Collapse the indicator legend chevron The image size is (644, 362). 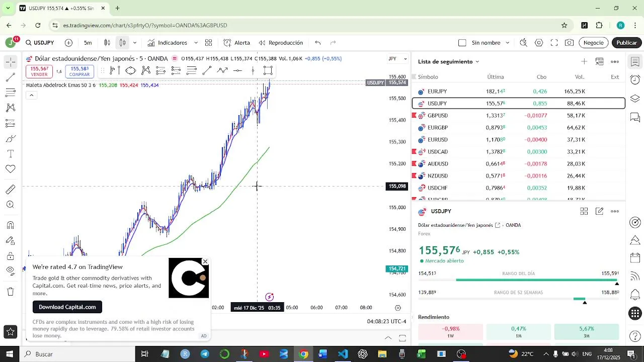point(31,95)
